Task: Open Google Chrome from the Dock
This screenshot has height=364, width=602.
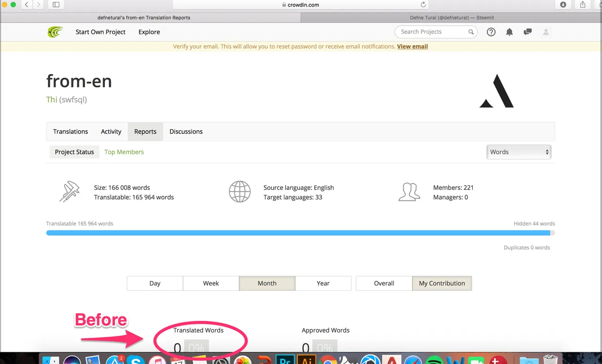Action: coord(328,361)
